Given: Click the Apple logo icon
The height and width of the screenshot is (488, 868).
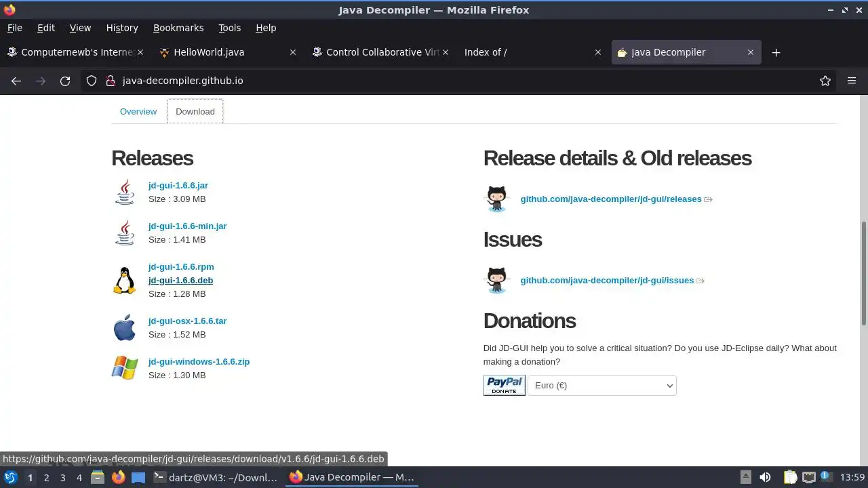Looking at the screenshot, I should (x=124, y=327).
